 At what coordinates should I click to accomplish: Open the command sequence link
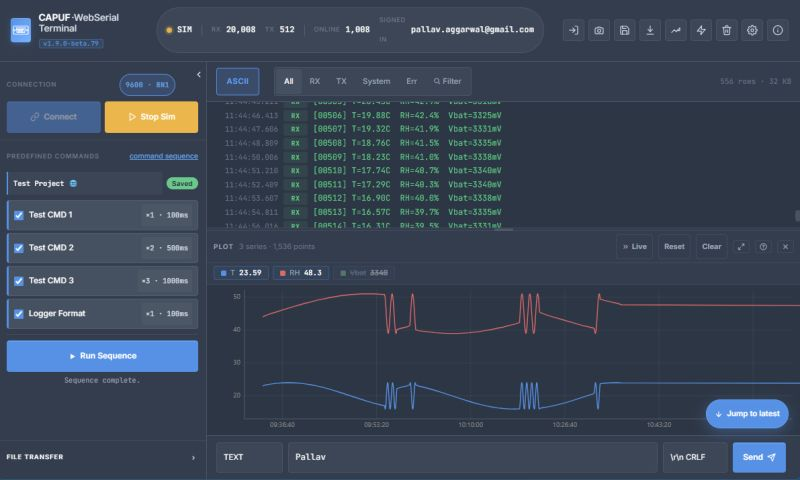[x=164, y=156]
